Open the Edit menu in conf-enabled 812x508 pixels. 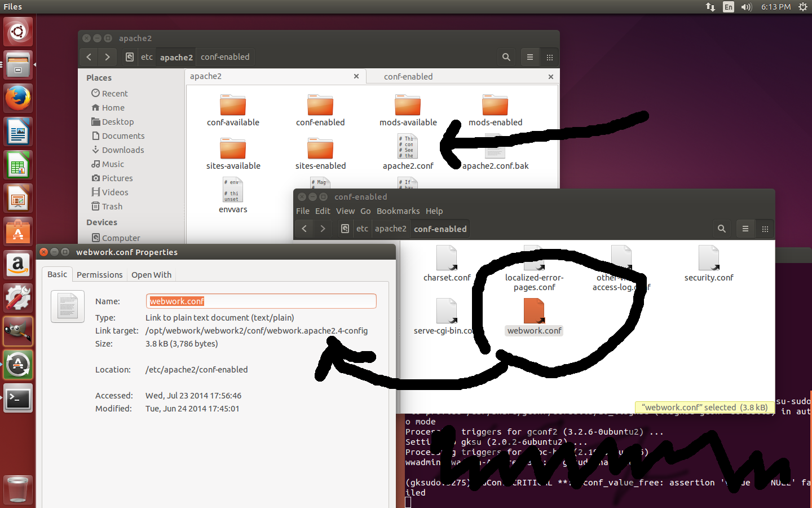[323, 211]
